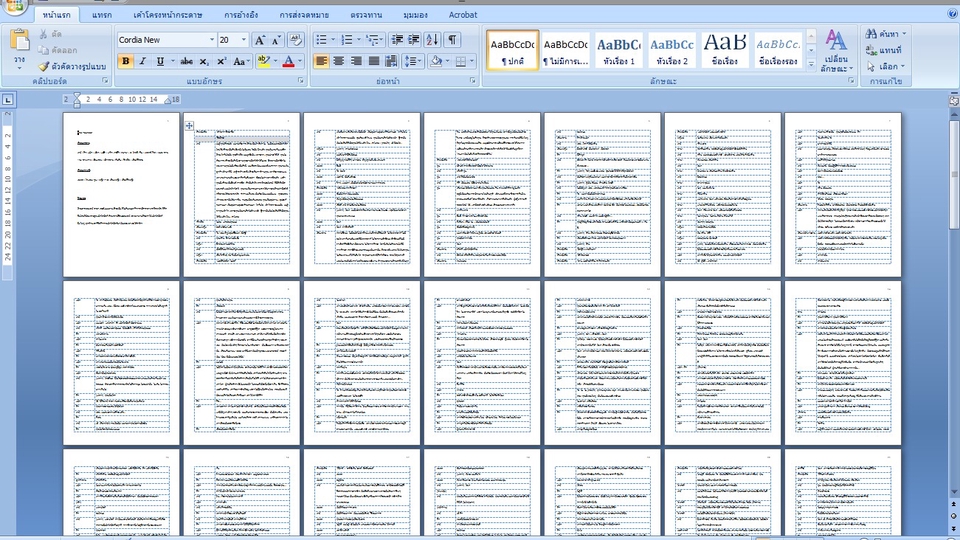This screenshot has height=540, width=960.
Task: Click the Shading paint bucket icon
Action: point(436,61)
